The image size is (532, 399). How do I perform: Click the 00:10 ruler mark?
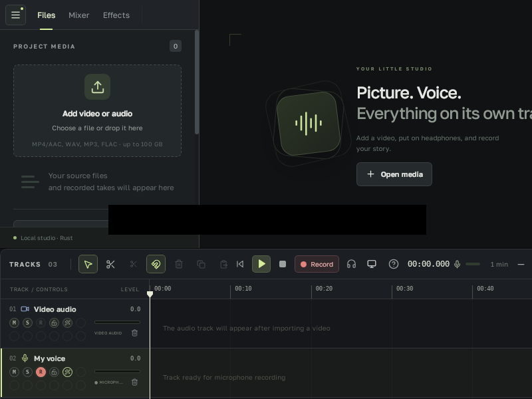point(243,289)
